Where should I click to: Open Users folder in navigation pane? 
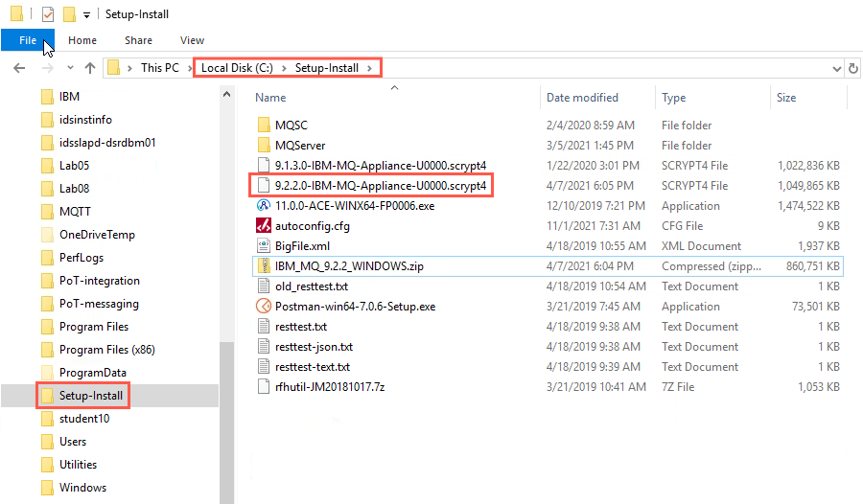tap(64, 442)
